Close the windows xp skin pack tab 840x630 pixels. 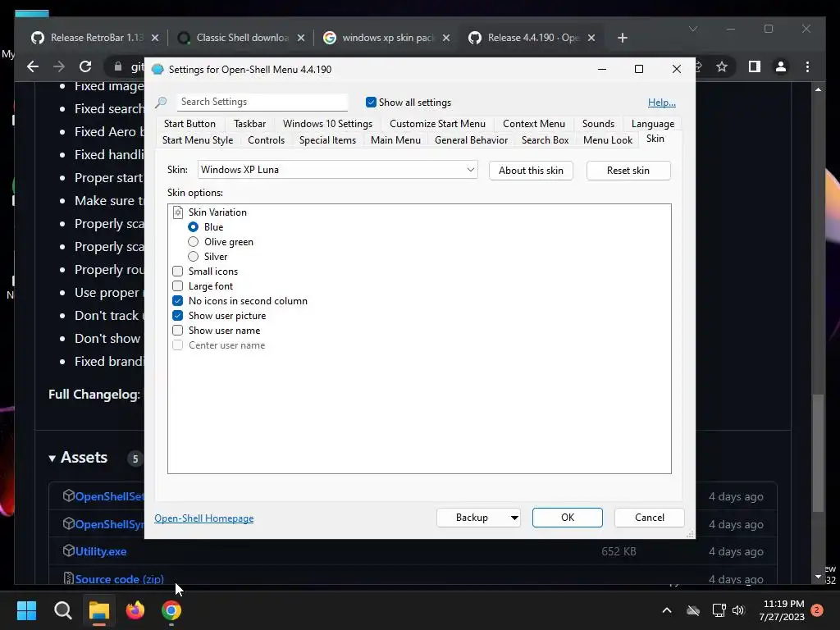(x=446, y=38)
